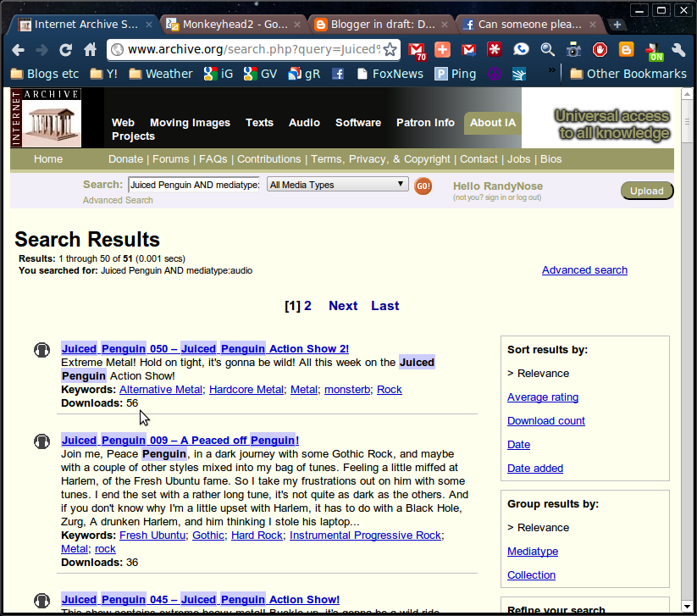This screenshot has height=616, width=697.
Task: Open Gmail checker extension showing 70
Action: pos(417,51)
